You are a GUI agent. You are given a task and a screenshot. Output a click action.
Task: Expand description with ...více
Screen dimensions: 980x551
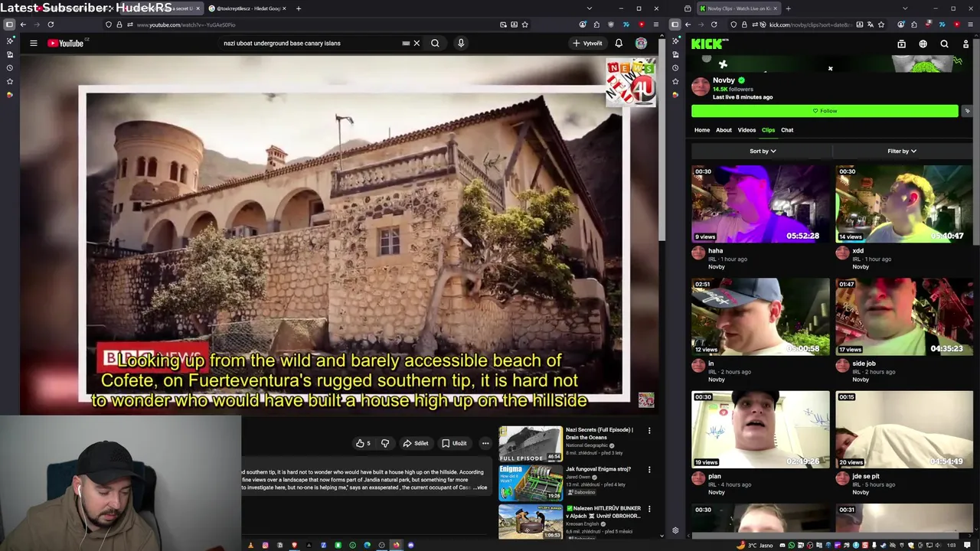coord(479,487)
